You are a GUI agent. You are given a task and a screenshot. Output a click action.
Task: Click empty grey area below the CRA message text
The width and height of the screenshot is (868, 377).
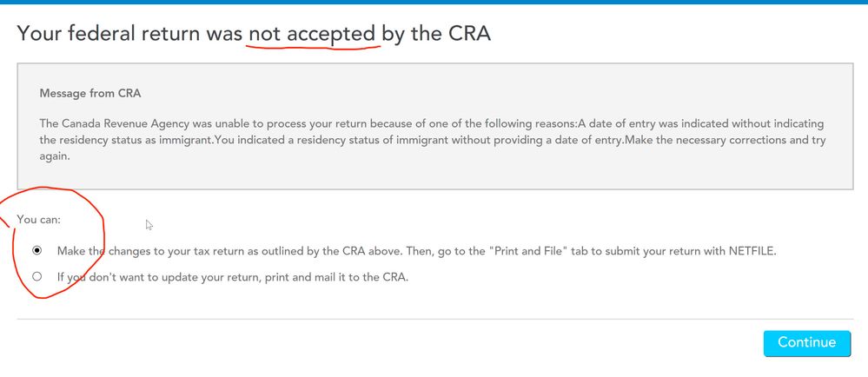[x=435, y=177]
